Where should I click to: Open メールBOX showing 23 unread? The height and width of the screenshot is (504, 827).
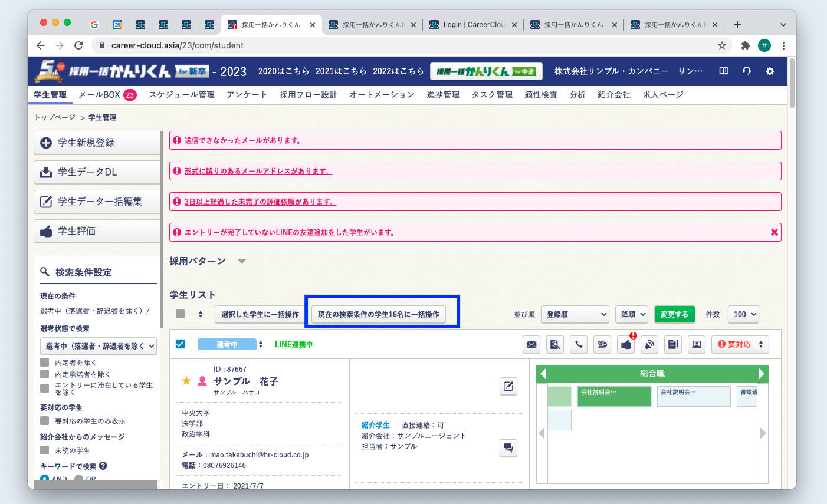[x=100, y=94]
